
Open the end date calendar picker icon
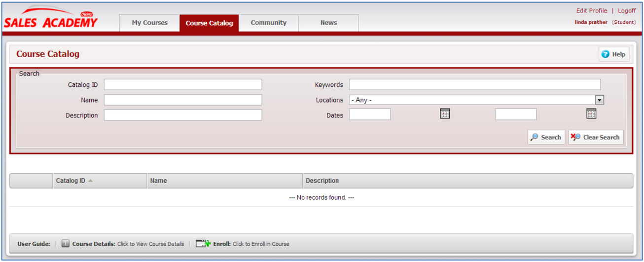(591, 114)
